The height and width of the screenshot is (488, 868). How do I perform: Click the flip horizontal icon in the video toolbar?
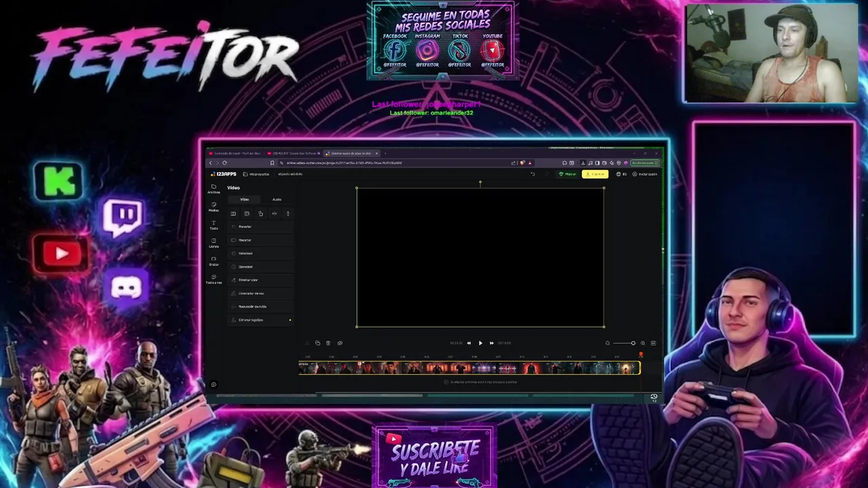tap(274, 213)
